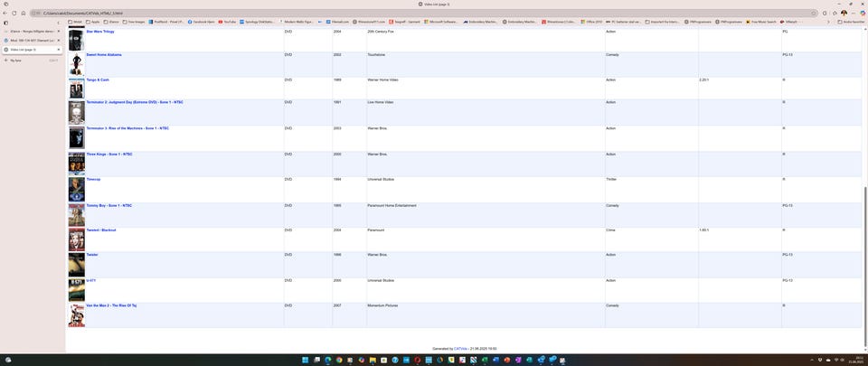Open the YouTube bookmark
The height and width of the screenshot is (366, 868).
pos(228,22)
